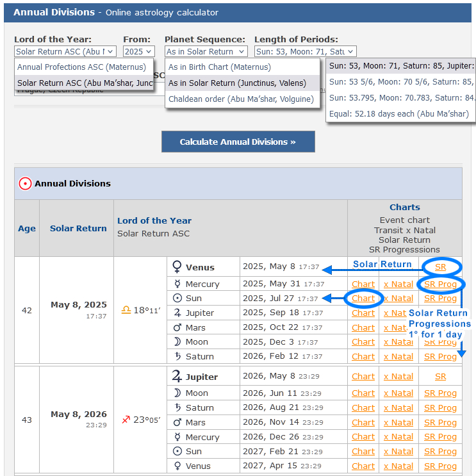This screenshot has height=476, width=476.
Task: Click the Venus glyph in age 42 row
Action: click(x=176, y=267)
